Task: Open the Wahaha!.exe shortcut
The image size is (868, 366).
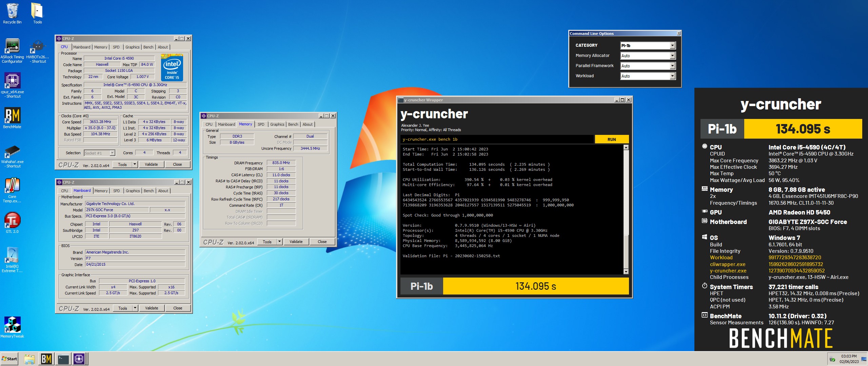Action: (x=12, y=156)
